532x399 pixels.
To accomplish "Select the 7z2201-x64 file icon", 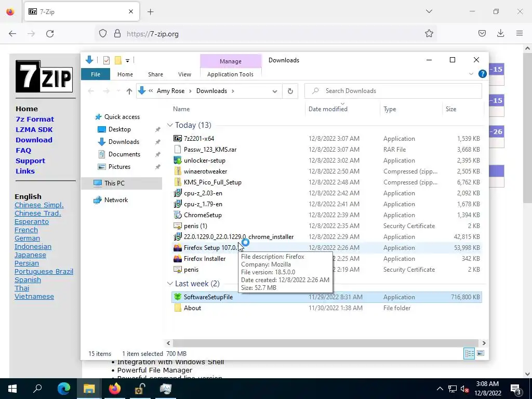I will 178,138.
